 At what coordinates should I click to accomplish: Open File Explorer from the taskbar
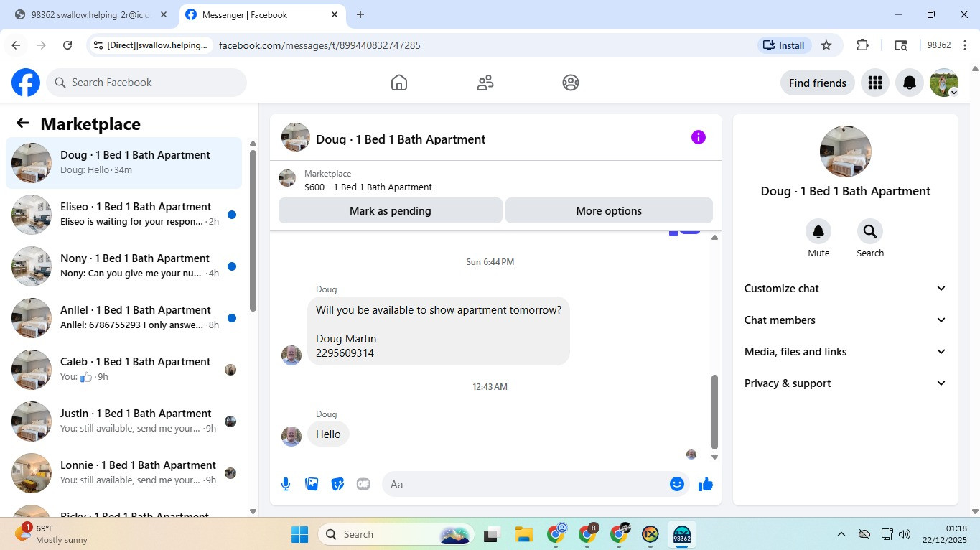tap(523, 534)
